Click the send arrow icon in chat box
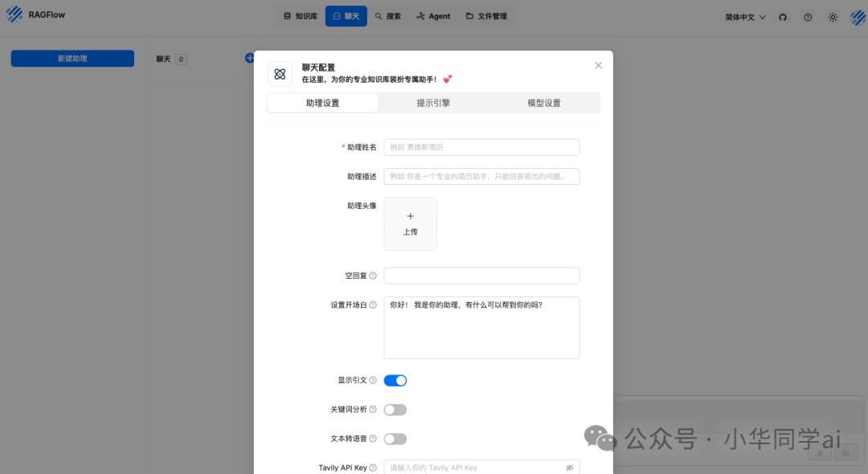This screenshot has height=474, width=868. 845,453
